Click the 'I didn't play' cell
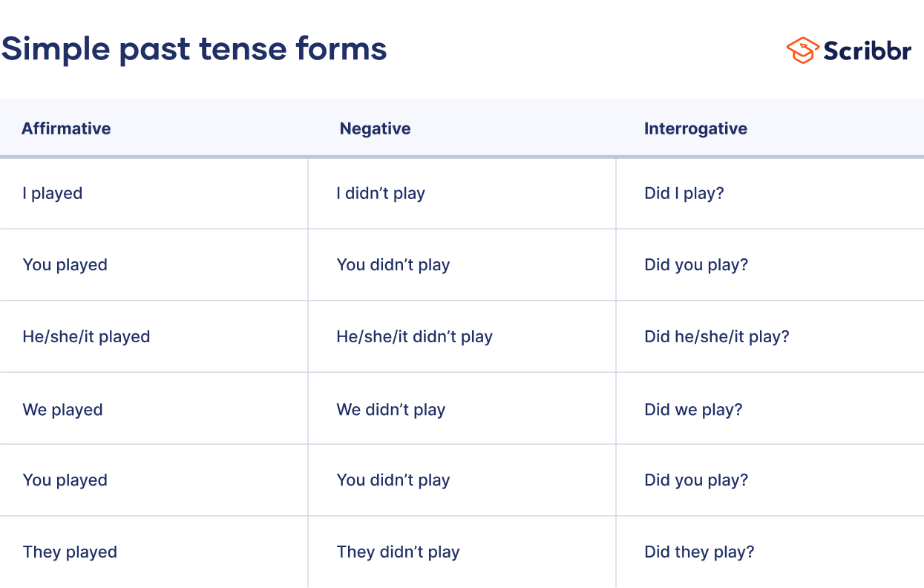 click(x=381, y=194)
